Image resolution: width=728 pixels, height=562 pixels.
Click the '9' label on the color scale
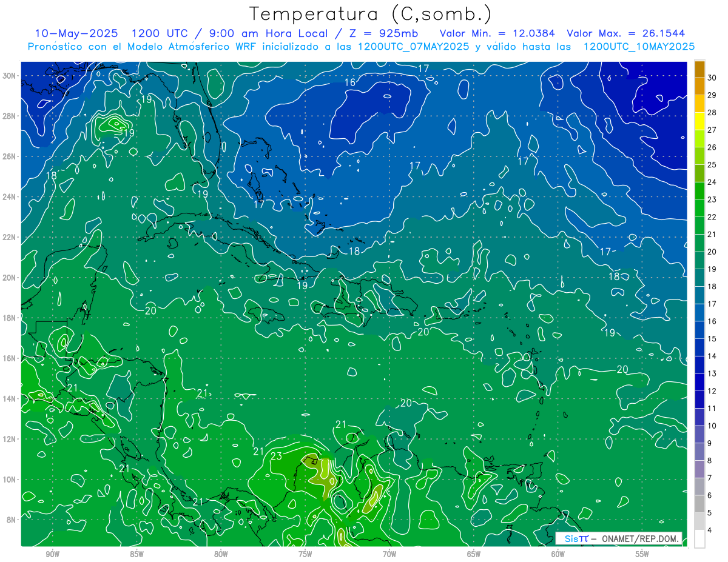click(x=710, y=443)
